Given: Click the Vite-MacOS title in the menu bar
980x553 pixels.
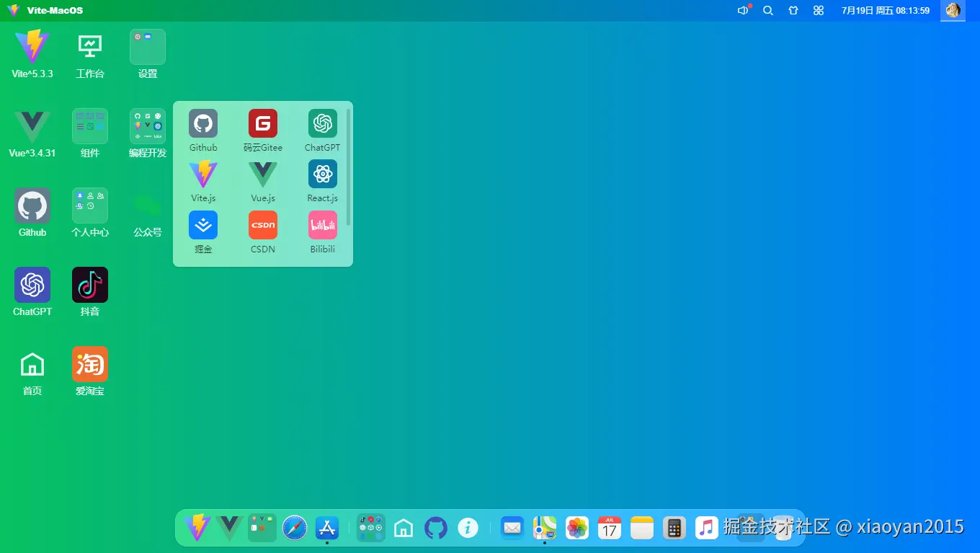Looking at the screenshot, I should [55, 11].
